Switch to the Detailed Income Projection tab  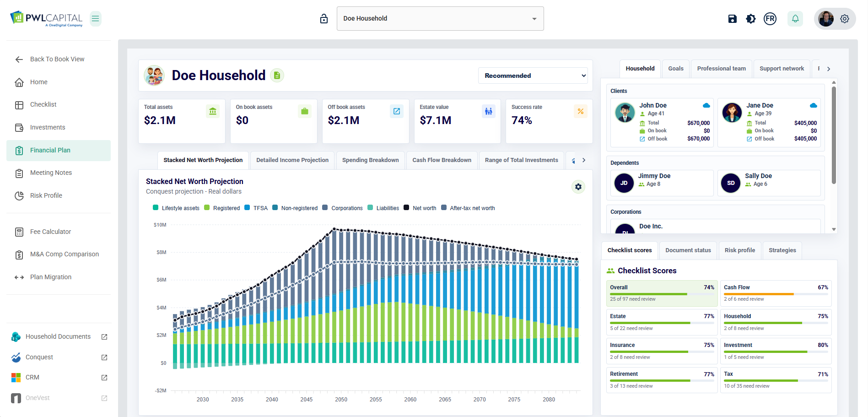point(292,160)
